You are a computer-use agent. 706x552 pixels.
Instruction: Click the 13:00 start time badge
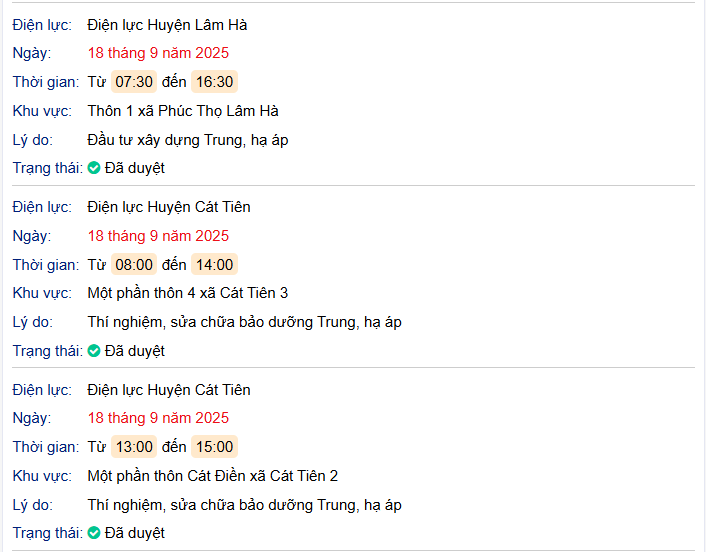pyautogui.click(x=134, y=447)
